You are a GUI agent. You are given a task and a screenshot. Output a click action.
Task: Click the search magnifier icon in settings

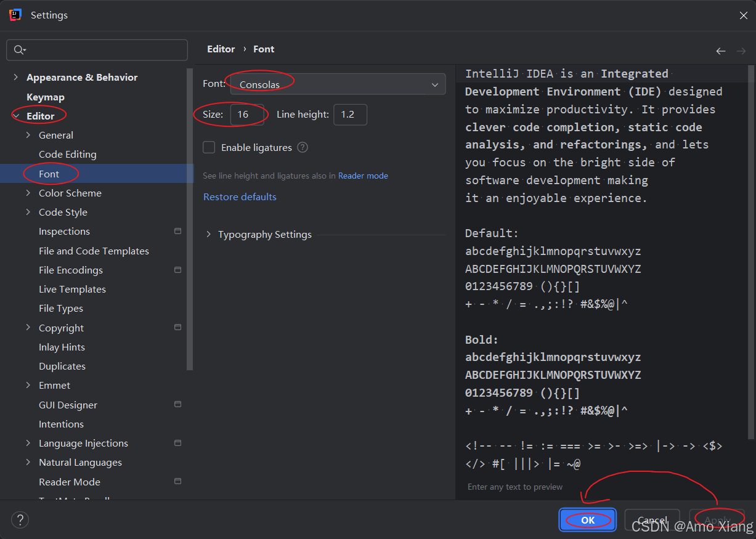20,50
